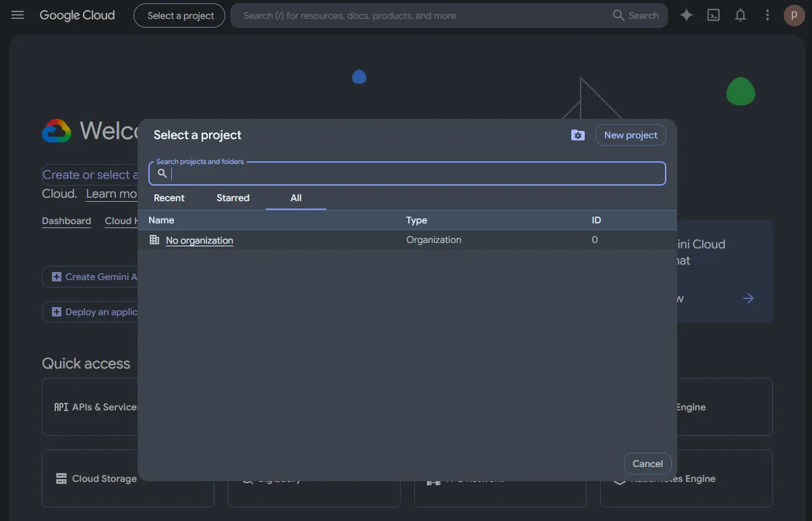The height and width of the screenshot is (521, 812).
Task: Click the Type column header
Action: (x=417, y=220)
